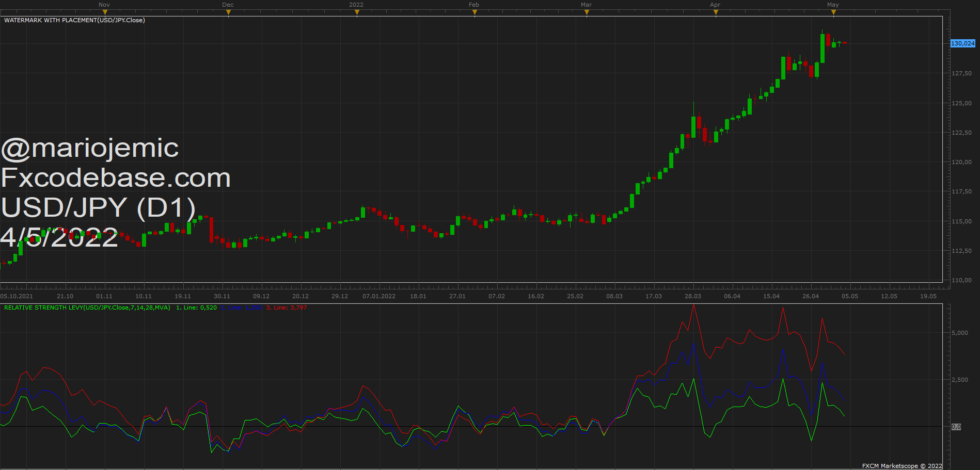Click the green '1. Line: 0,520' value
980x470 pixels.
coord(196,307)
